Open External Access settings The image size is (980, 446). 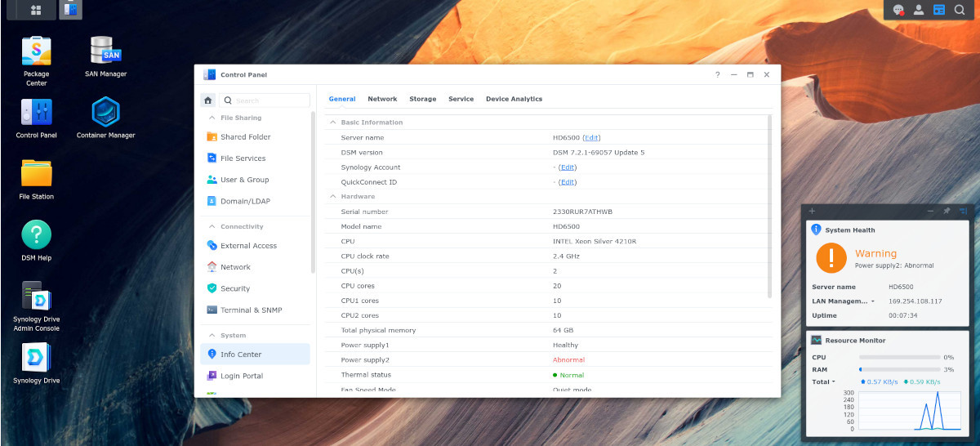pyautogui.click(x=255, y=246)
